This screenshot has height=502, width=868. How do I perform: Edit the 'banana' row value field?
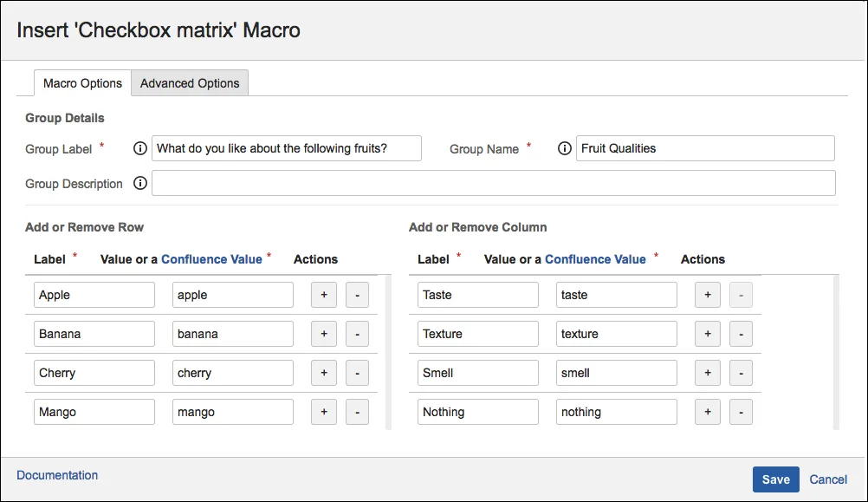[x=232, y=334]
